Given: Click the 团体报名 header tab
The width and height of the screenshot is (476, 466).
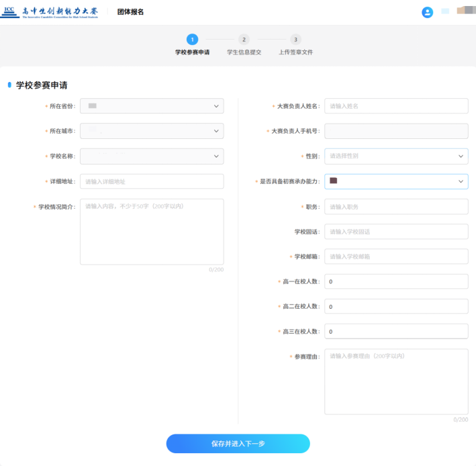Looking at the screenshot, I should 130,12.
